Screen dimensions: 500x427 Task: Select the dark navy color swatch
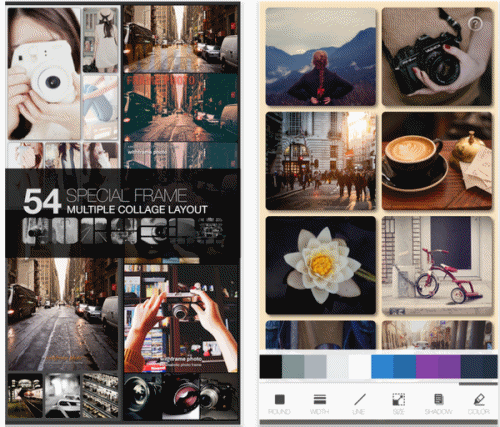coord(479,367)
